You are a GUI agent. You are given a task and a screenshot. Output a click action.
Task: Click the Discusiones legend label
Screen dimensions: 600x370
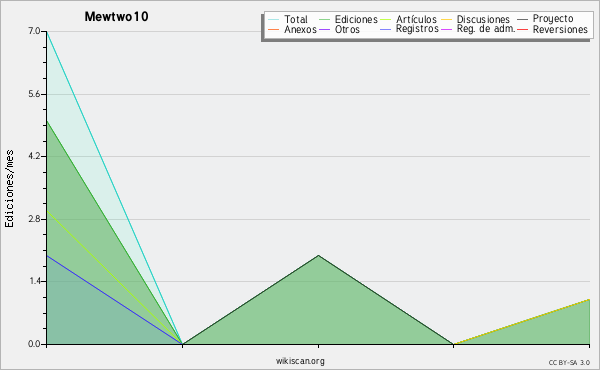pyautogui.click(x=483, y=20)
